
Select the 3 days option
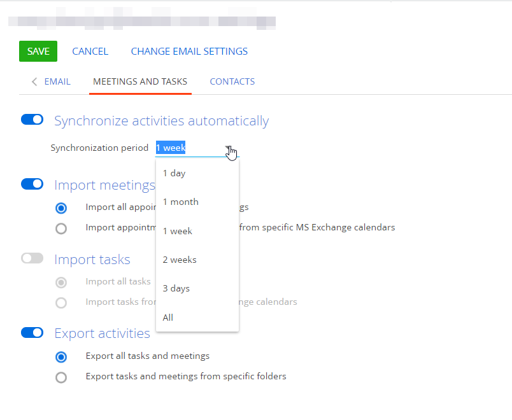pyautogui.click(x=197, y=288)
